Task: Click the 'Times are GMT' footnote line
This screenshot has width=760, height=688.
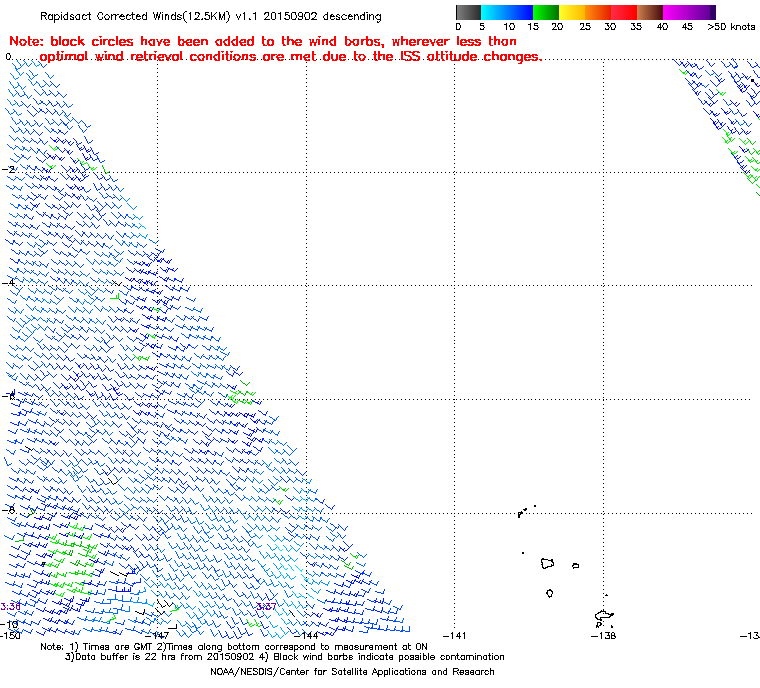Action: [234, 647]
